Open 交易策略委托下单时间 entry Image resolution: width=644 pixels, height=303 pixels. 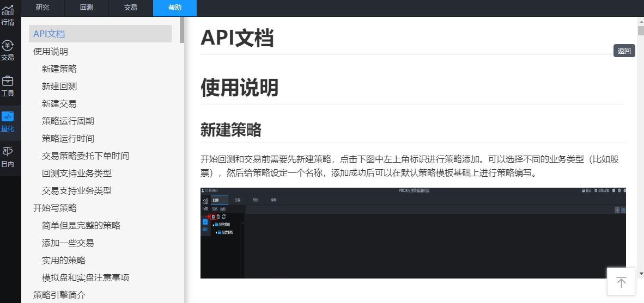(86, 156)
